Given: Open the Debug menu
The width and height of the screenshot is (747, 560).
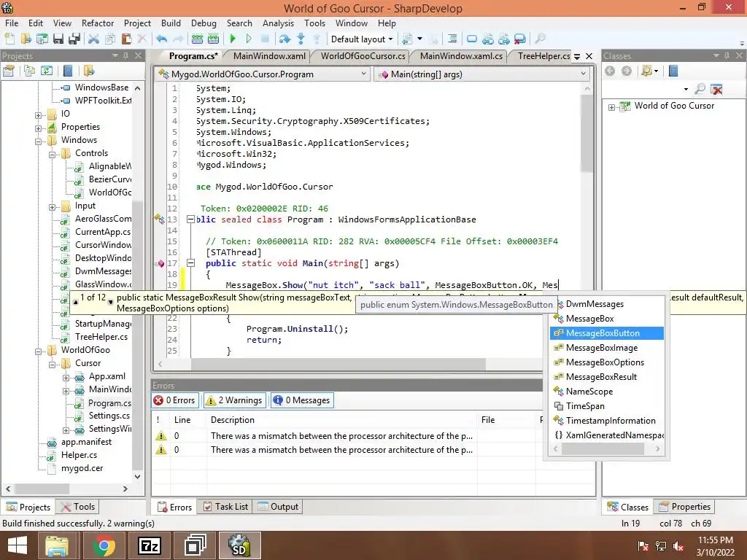Looking at the screenshot, I should pyautogui.click(x=204, y=23).
